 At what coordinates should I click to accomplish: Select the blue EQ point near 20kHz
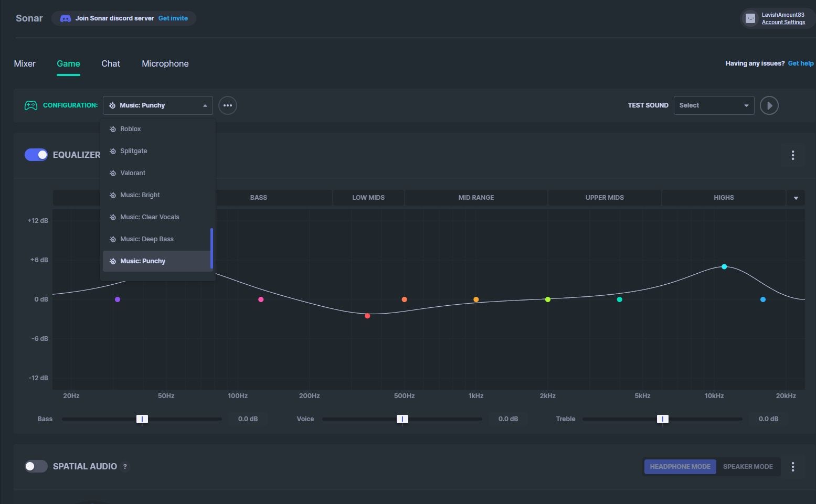(763, 299)
